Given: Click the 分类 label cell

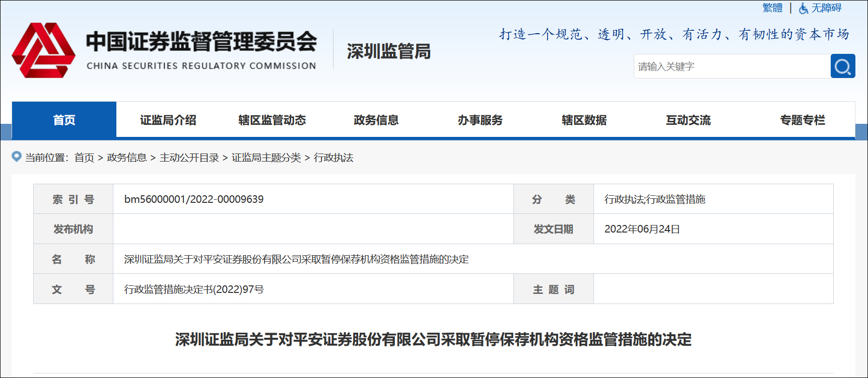Looking at the screenshot, I should point(554,199).
